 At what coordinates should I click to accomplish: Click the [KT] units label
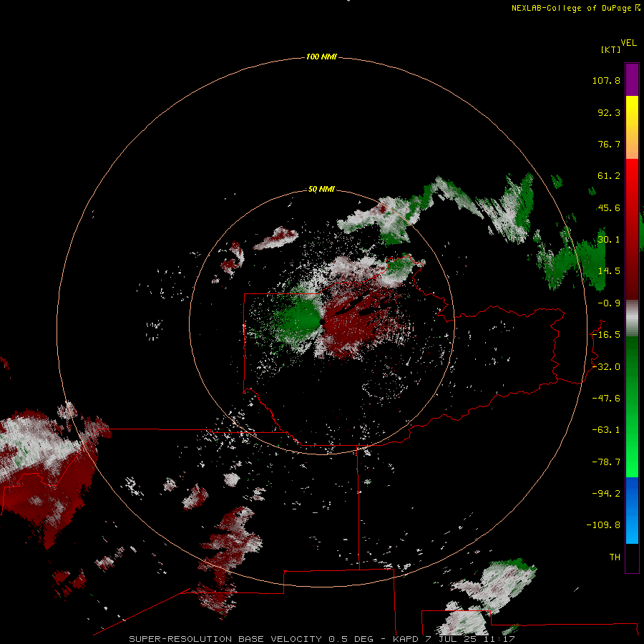(611, 49)
